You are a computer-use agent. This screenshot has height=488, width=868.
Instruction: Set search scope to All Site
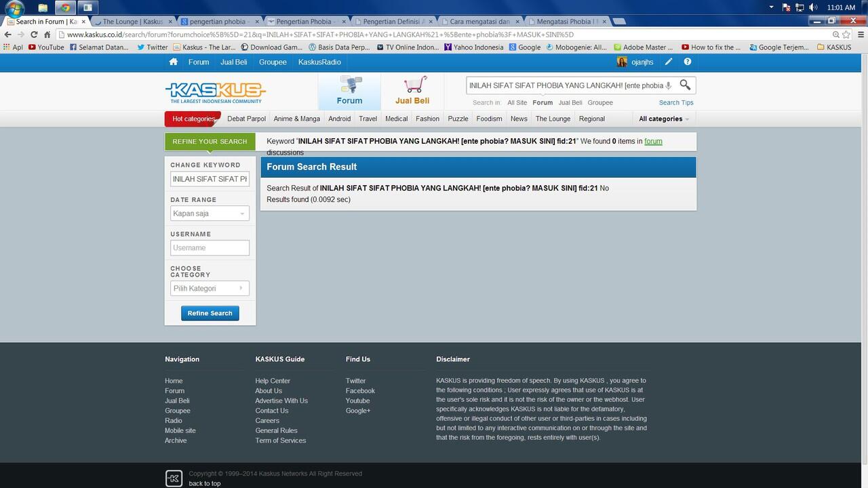(517, 103)
